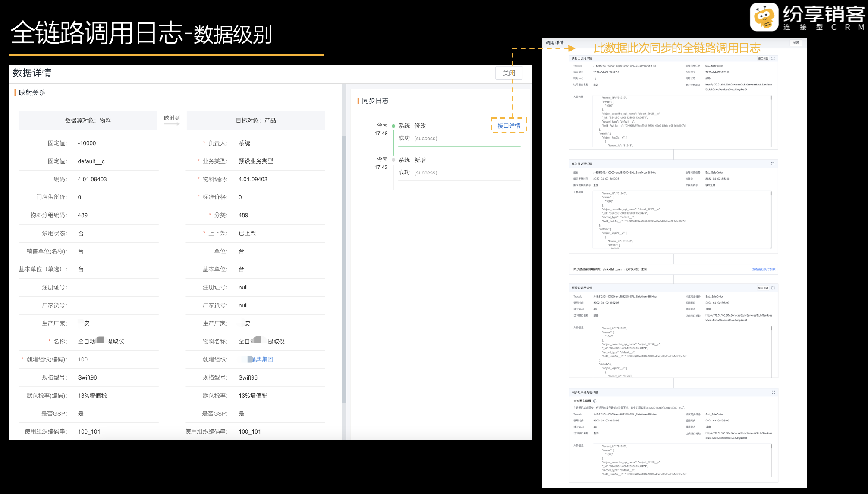The width and height of the screenshot is (868, 494).
Task: Click the 目标对象: 产品 column header
Action: point(256,120)
